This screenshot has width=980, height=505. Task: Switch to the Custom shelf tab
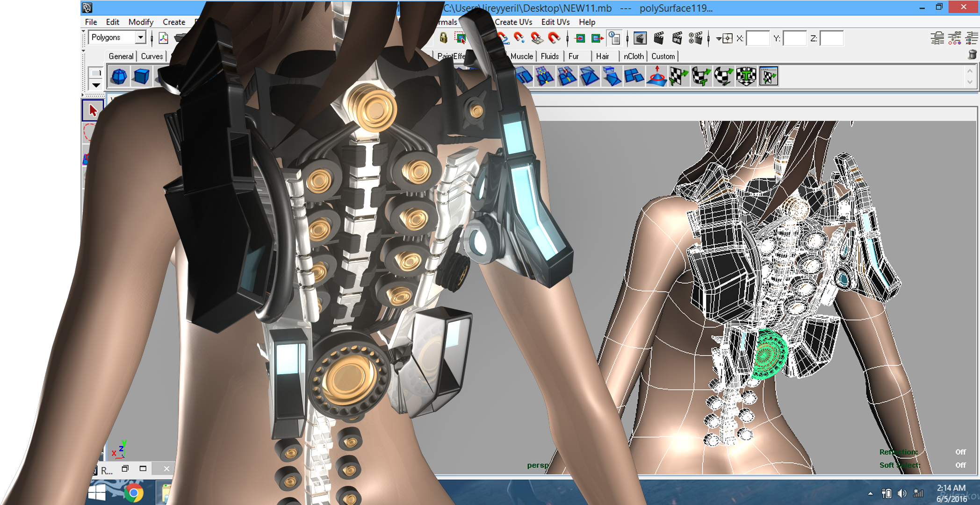coord(663,56)
